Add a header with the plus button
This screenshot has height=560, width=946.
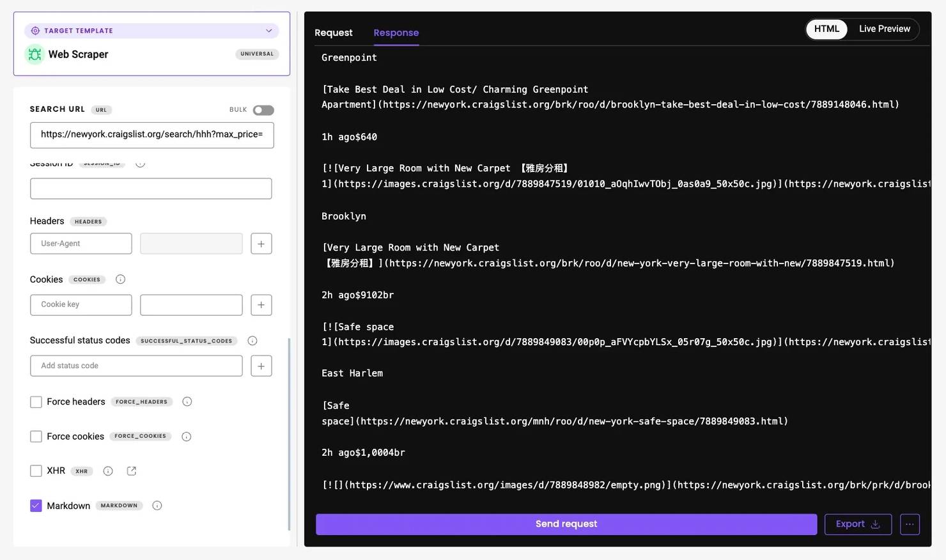(261, 244)
